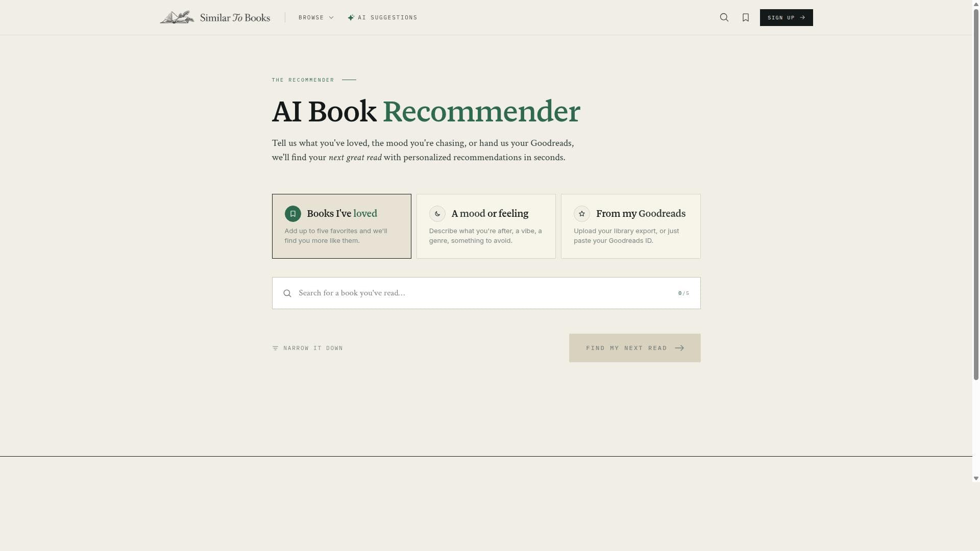980x551 pixels.
Task: Click the Sign Up button
Action: click(x=786, y=17)
